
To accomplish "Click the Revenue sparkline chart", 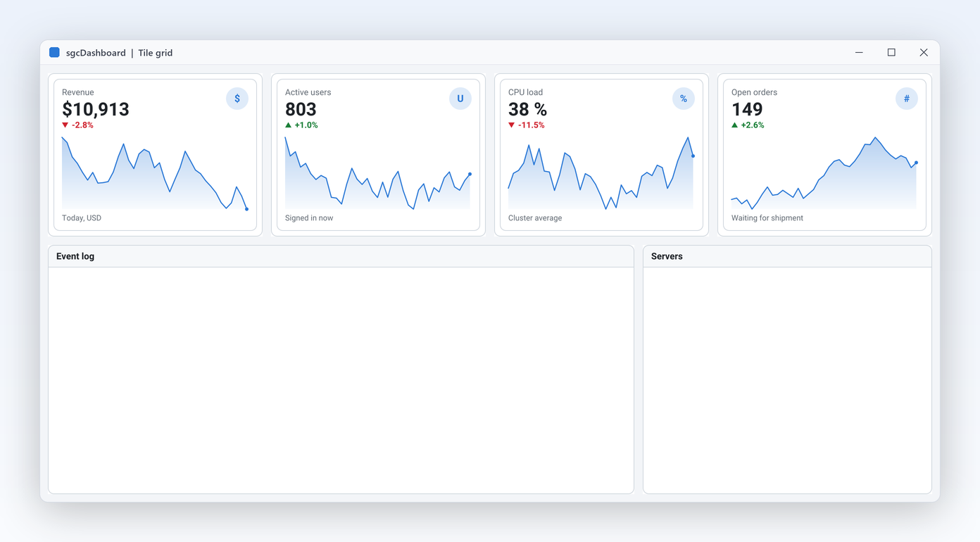I will pyautogui.click(x=155, y=173).
